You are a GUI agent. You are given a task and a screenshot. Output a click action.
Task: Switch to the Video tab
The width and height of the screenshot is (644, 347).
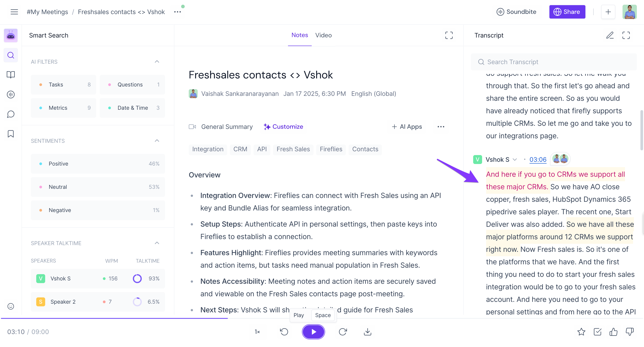[323, 35]
